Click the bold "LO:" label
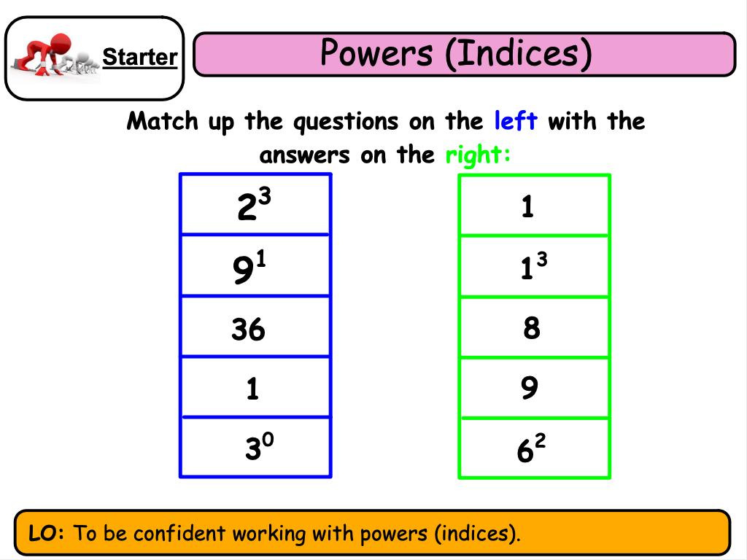 47,534
